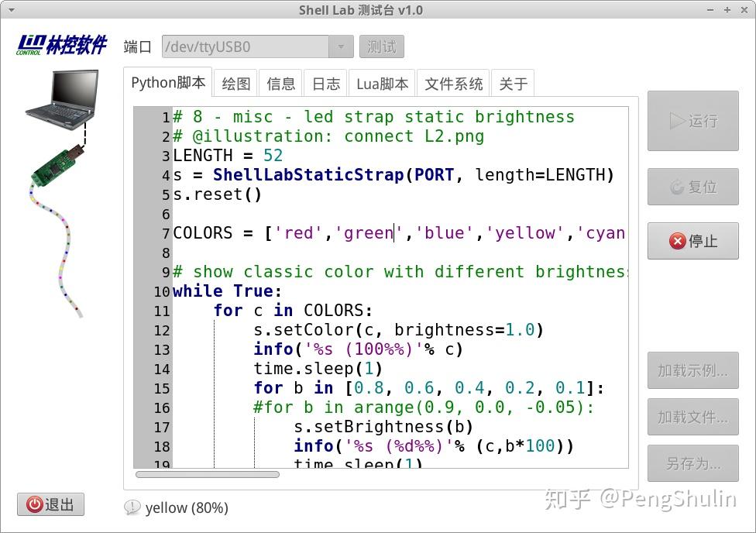
Task: Switch to the 日志 tab
Action: [x=325, y=83]
